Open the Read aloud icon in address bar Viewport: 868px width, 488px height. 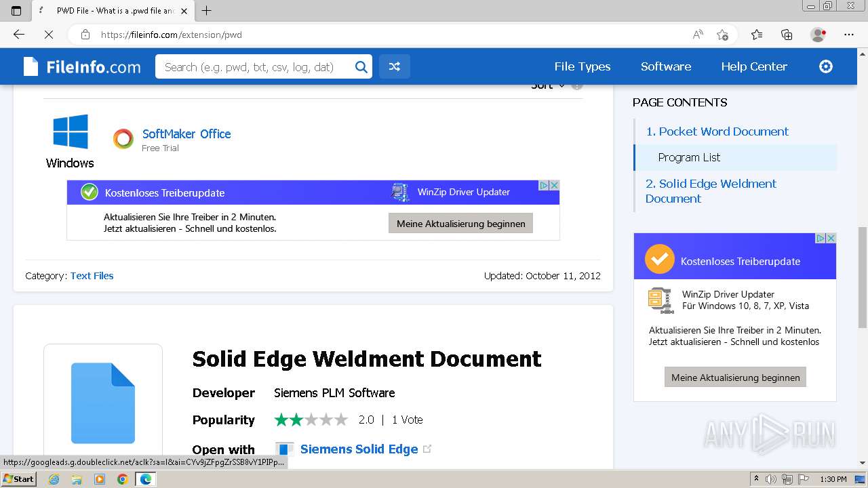coord(698,35)
